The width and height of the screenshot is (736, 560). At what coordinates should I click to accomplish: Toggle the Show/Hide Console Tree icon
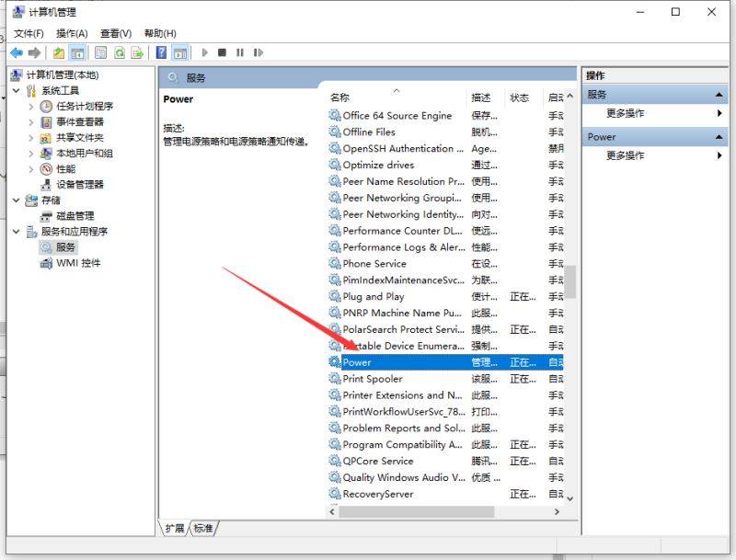click(x=77, y=52)
